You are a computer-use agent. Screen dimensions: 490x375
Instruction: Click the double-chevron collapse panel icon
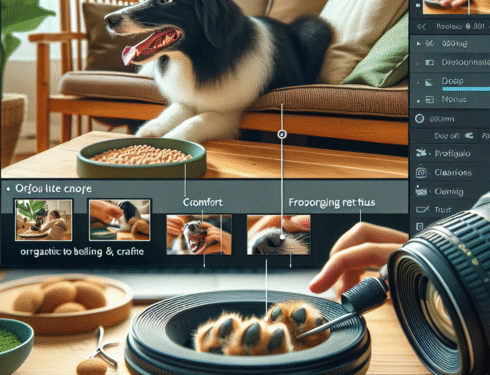421,27
